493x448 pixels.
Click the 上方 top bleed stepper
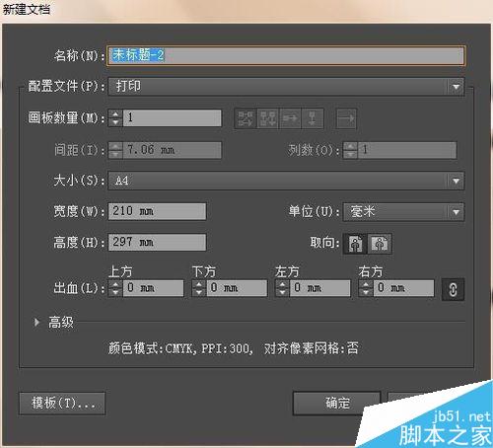coord(115,288)
